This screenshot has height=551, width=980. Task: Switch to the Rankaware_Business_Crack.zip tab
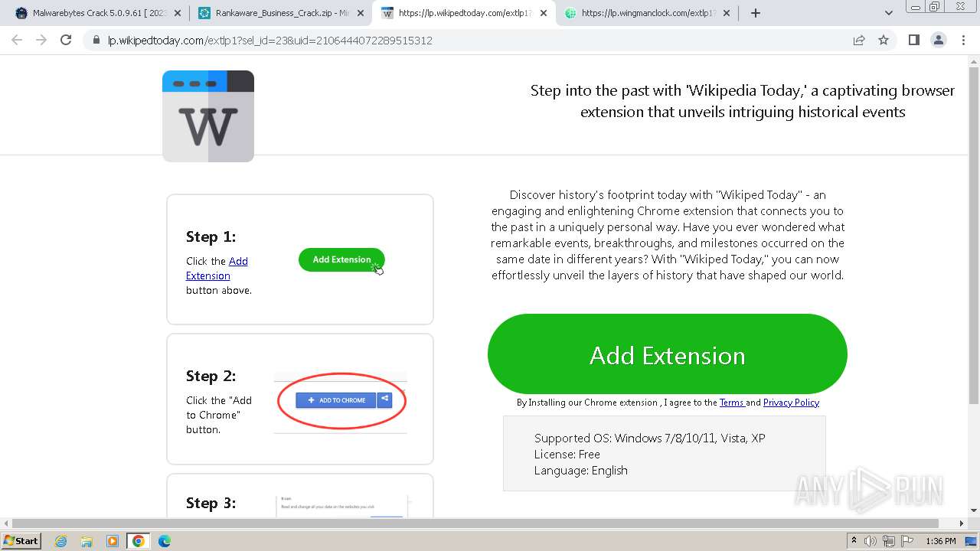tap(279, 13)
